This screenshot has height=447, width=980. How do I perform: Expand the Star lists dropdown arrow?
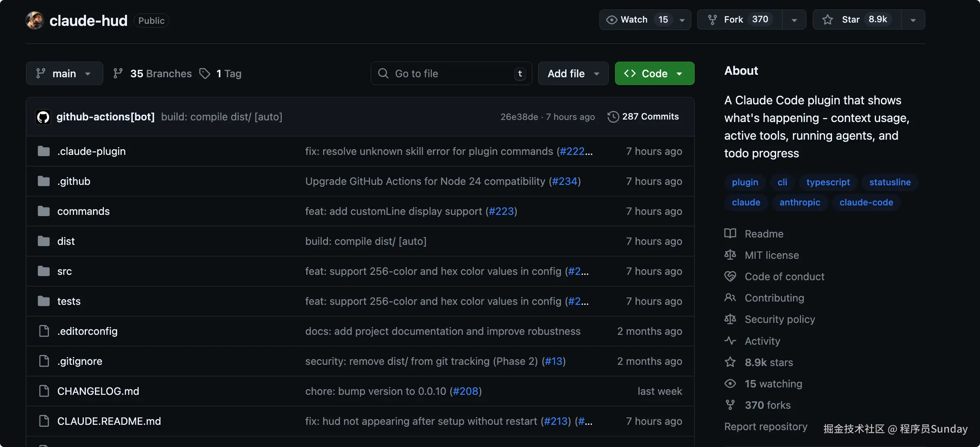[913, 20]
